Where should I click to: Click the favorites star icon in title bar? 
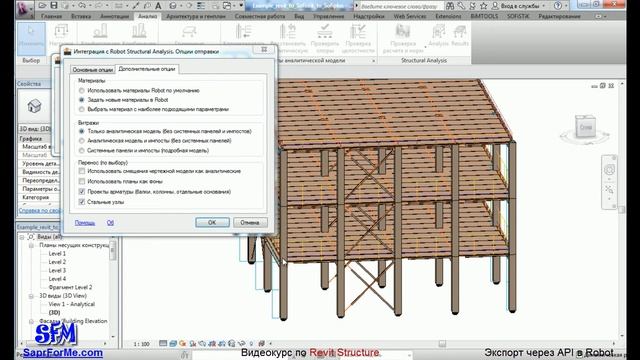click(484, 6)
